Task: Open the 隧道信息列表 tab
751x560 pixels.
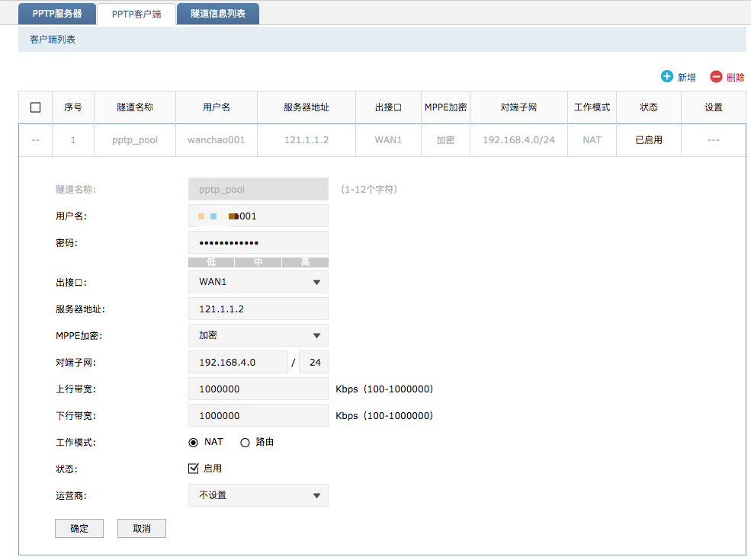Action: click(x=218, y=14)
